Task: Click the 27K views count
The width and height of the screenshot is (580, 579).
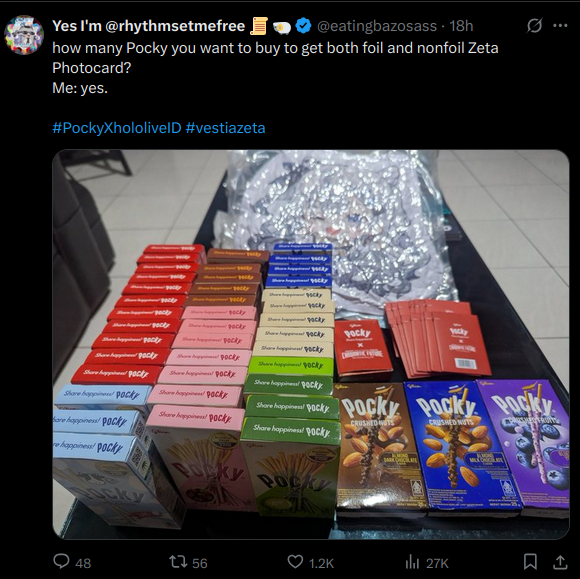Action: pyautogui.click(x=437, y=563)
